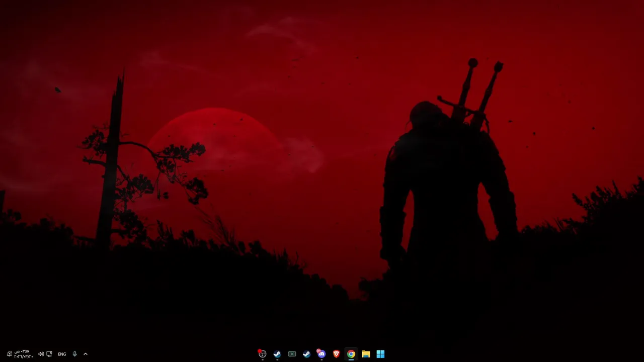Open the Windows Start menu
Image resolution: width=644 pixels, height=362 pixels.
(381, 354)
